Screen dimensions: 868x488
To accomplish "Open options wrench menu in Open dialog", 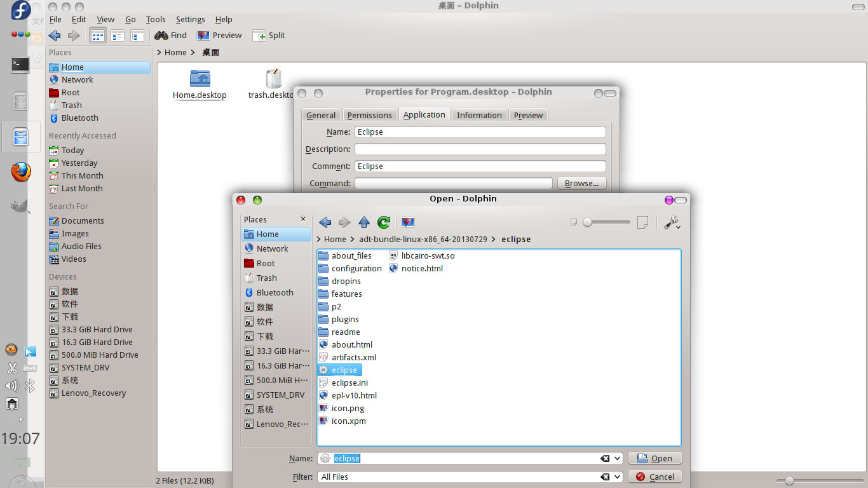I will coord(672,222).
